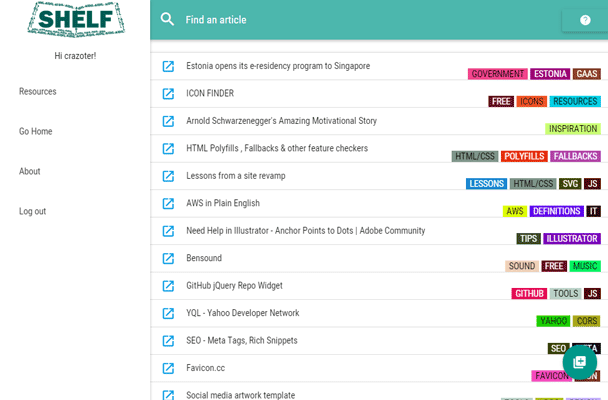Open link icon for Lessons from a site revamp

pyautogui.click(x=168, y=176)
